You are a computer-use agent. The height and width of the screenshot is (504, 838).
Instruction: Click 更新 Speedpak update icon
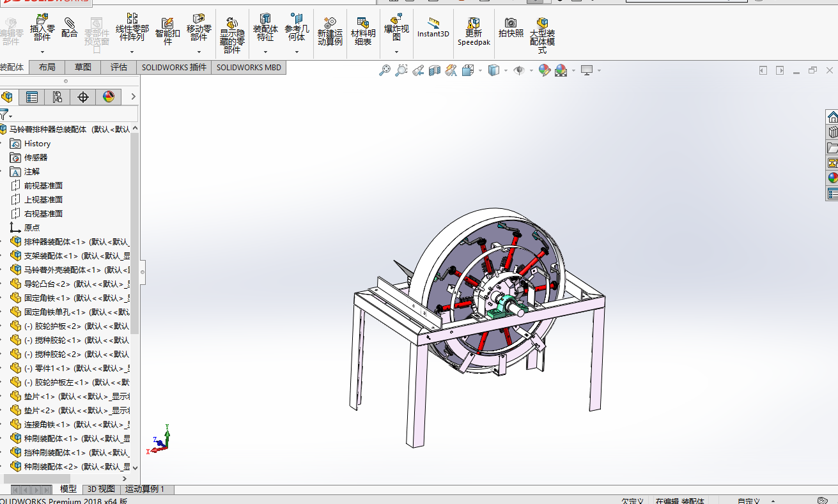point(474,32)
